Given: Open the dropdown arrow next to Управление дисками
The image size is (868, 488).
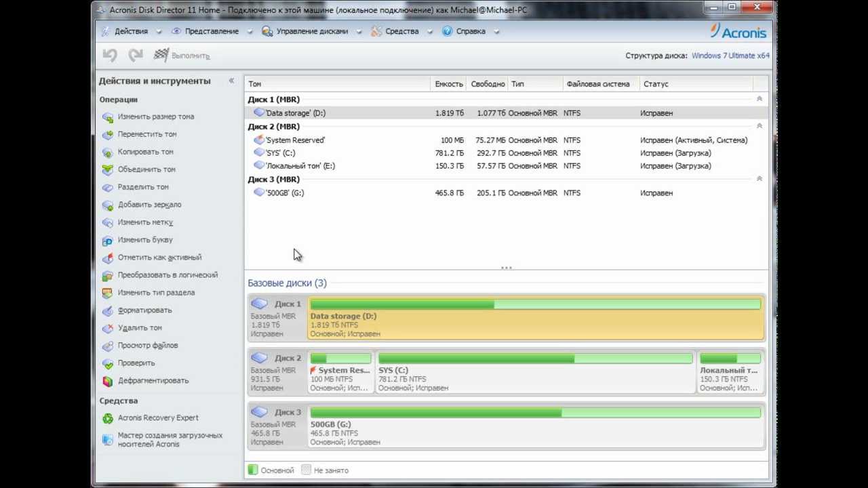Looking at the screenshot, I should [x=359, y=31].
